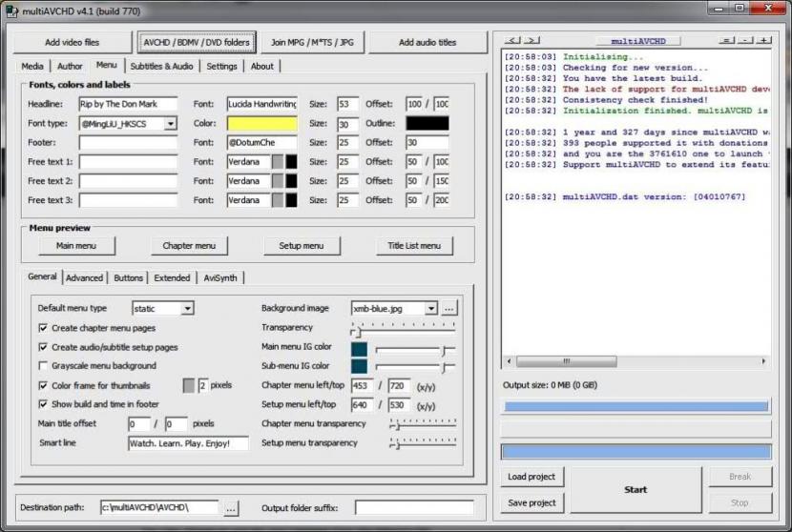Preview the Chapter menu

tap(190, 246)
